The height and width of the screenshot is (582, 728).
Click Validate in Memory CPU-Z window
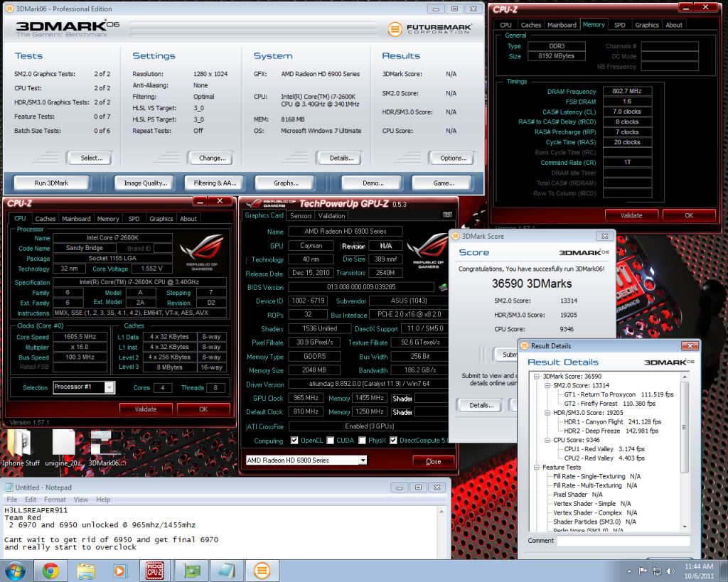[x=631, y=215]
